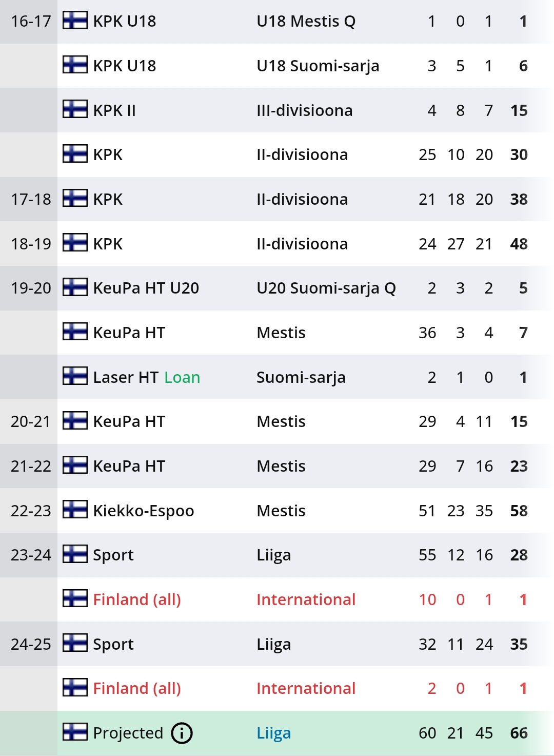Click the flag in the Projected row
Viewport: 554px width, 756px height.
tap(75, 732)
